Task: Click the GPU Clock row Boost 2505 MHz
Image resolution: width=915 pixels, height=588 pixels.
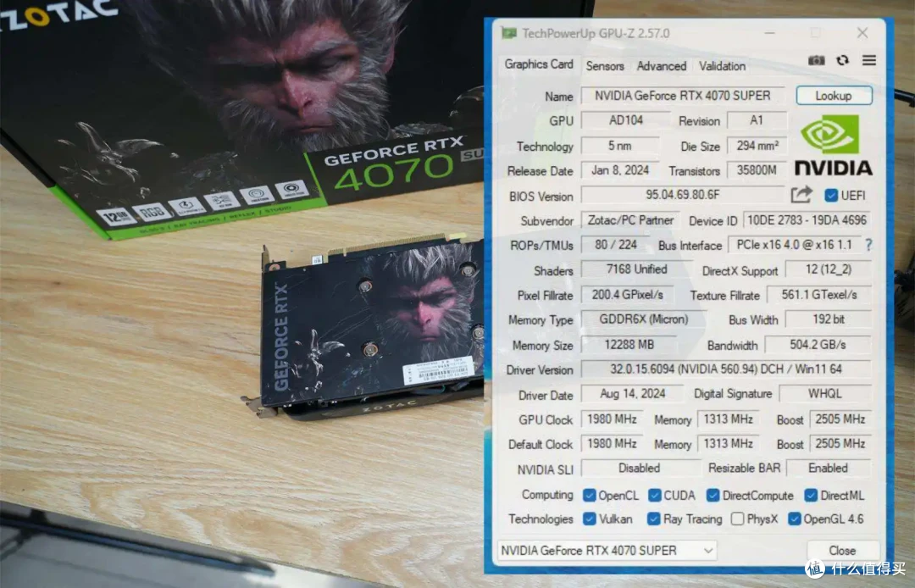Action: point(840,419)
